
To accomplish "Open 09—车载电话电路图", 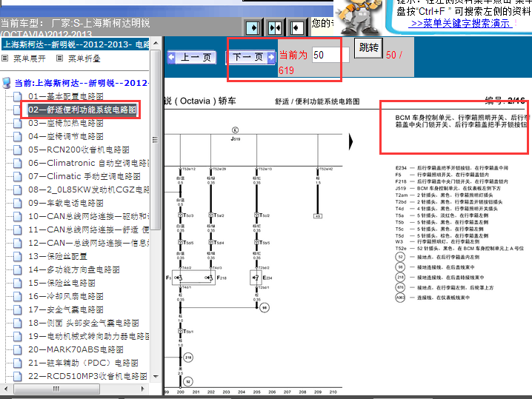I will [x=66, y=203].
